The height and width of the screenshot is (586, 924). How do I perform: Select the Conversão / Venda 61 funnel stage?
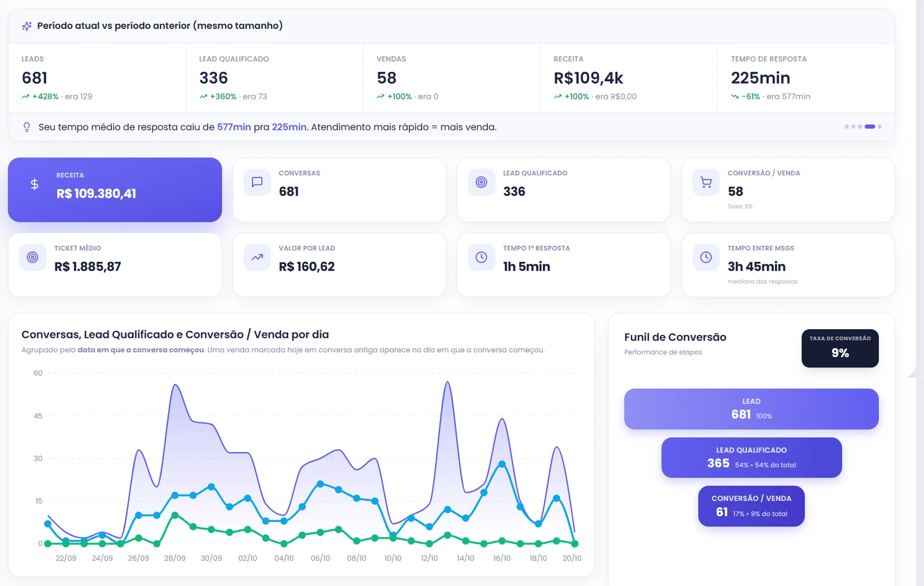(x=751, y=506)
